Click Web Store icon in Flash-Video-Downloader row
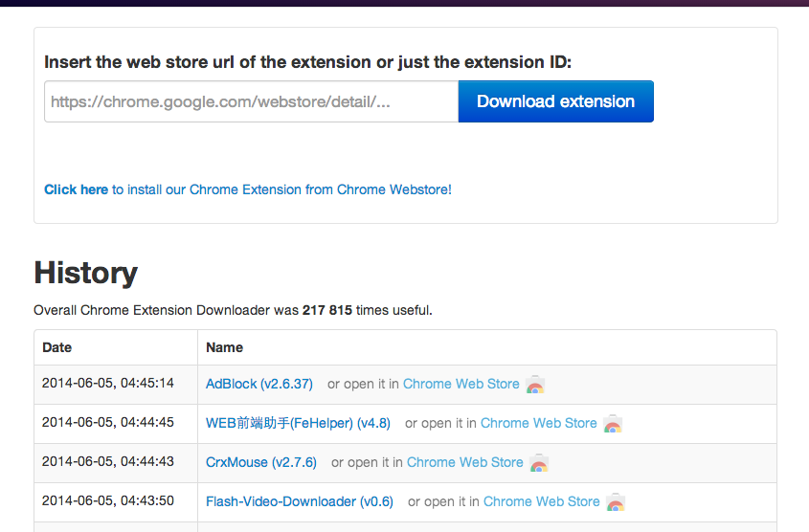This screenshot has height=532, width=809. pyautogui.click(x=616, y=502)
